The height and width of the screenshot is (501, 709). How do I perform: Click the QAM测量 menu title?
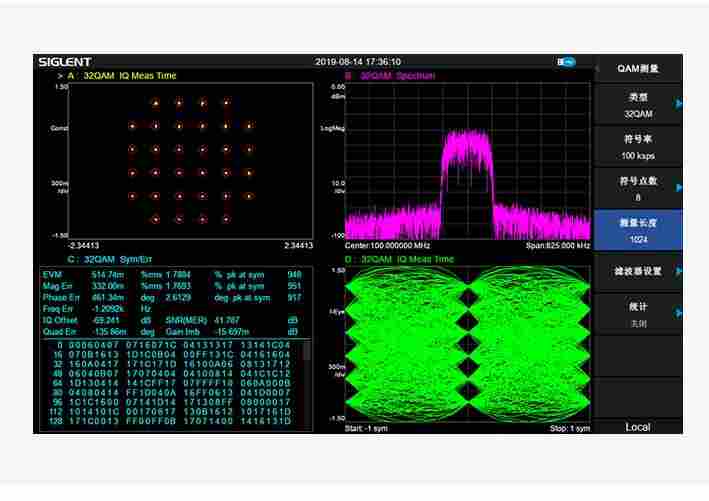pyautogui.click(x=637, y=69)
